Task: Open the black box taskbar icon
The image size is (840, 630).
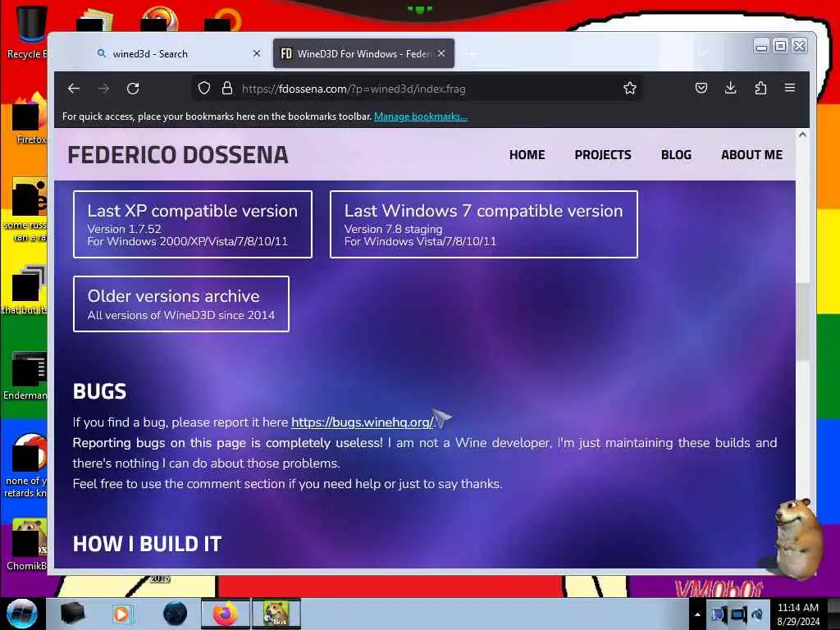Action: coord(72,614)
